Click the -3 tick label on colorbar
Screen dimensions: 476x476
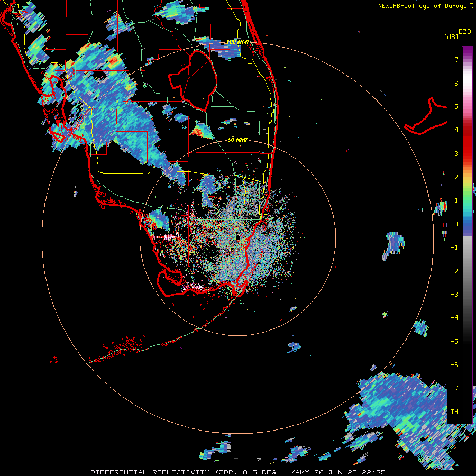coord(454,295)
